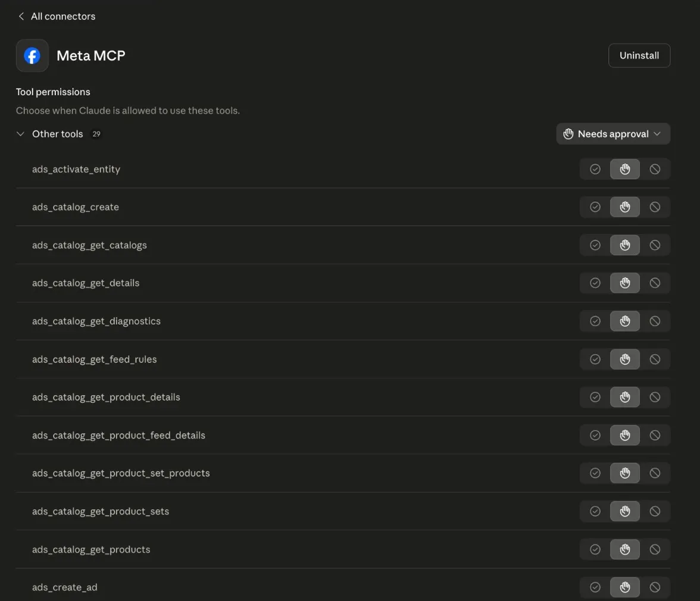Click the Uninstall button

point(639,55)
